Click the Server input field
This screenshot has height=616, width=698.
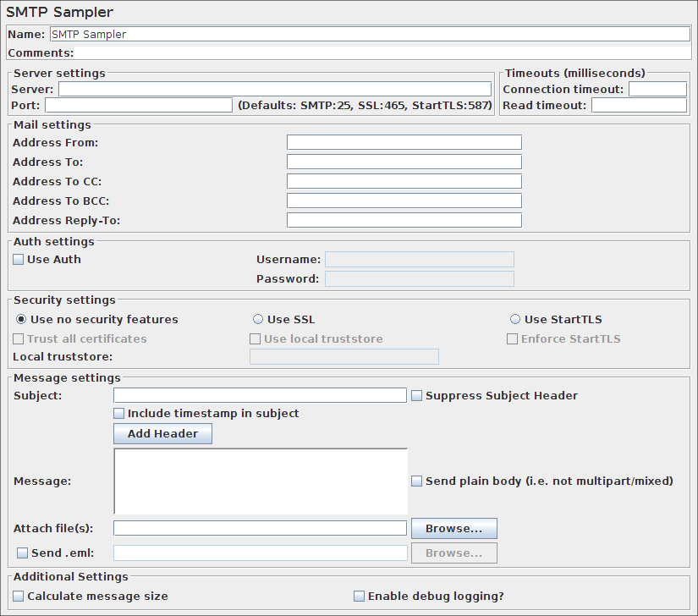(x=274, y=89)
